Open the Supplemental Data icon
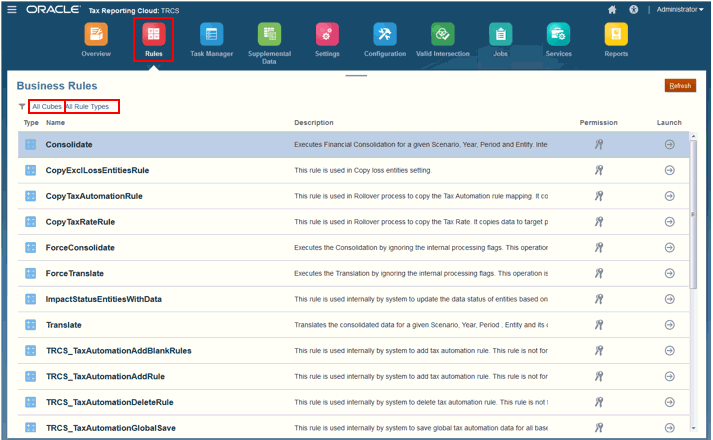The image size is (713, 440). (269, 34)
